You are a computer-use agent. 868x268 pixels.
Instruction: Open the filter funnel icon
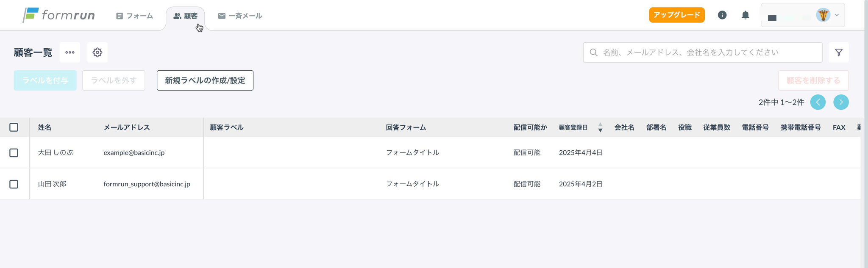[839, 52]
